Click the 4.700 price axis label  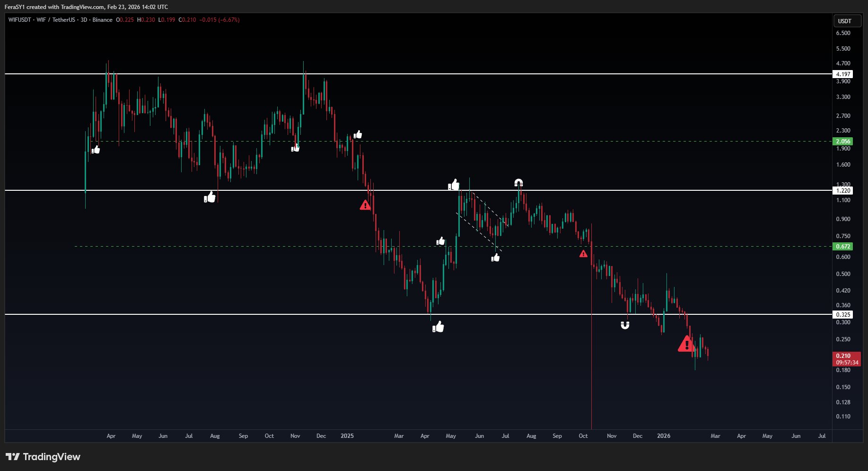(843, 63)
